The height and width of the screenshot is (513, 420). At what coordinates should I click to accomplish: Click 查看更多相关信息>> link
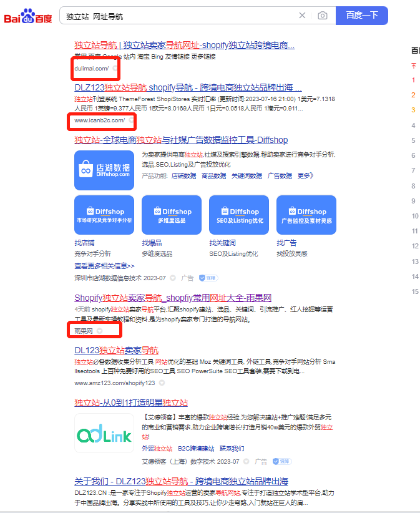pyautogui.click(x=104, y=266)
